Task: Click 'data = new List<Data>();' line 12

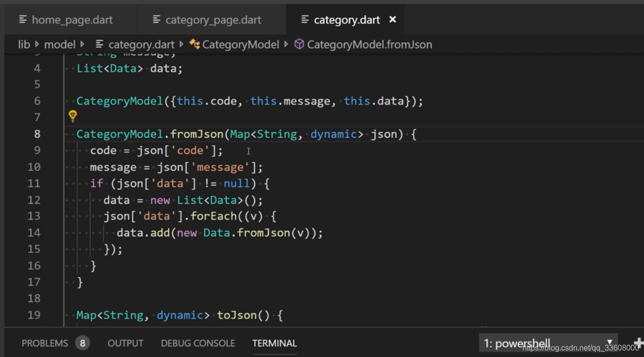Action: [183, 200]
